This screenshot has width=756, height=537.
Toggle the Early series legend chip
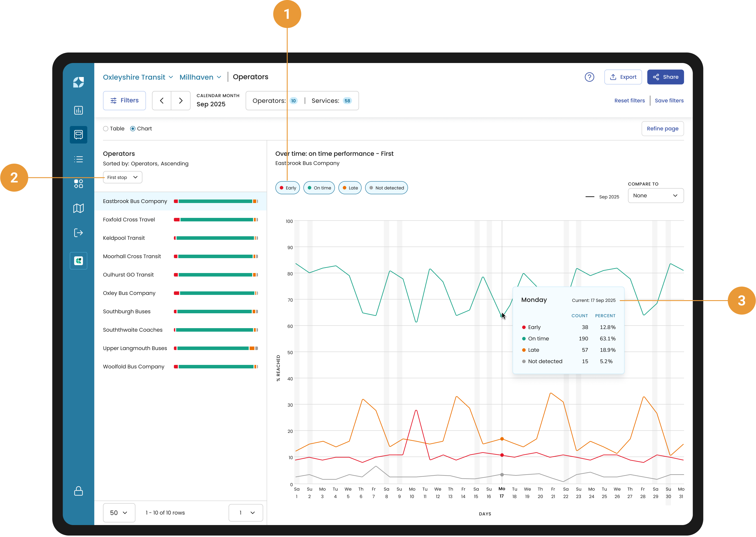287,188
